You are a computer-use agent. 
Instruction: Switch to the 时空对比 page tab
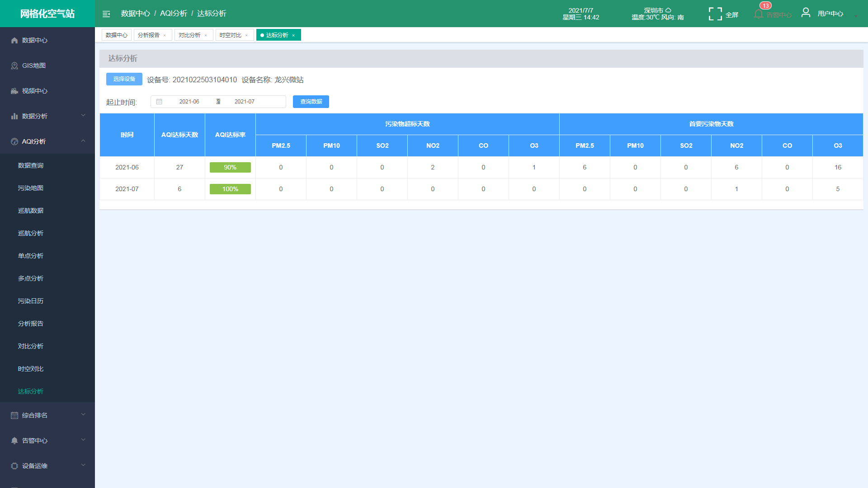235,35
